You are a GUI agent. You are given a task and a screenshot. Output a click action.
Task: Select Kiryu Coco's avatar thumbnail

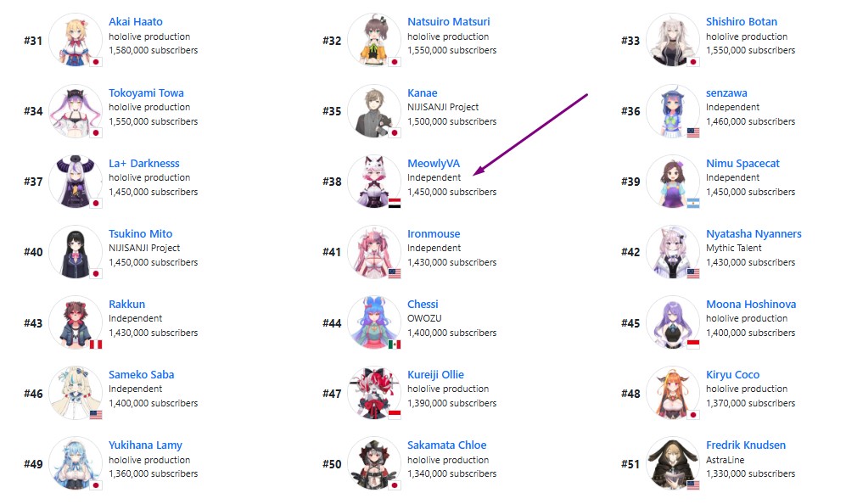pyautogui.click(x=673, y=393)
